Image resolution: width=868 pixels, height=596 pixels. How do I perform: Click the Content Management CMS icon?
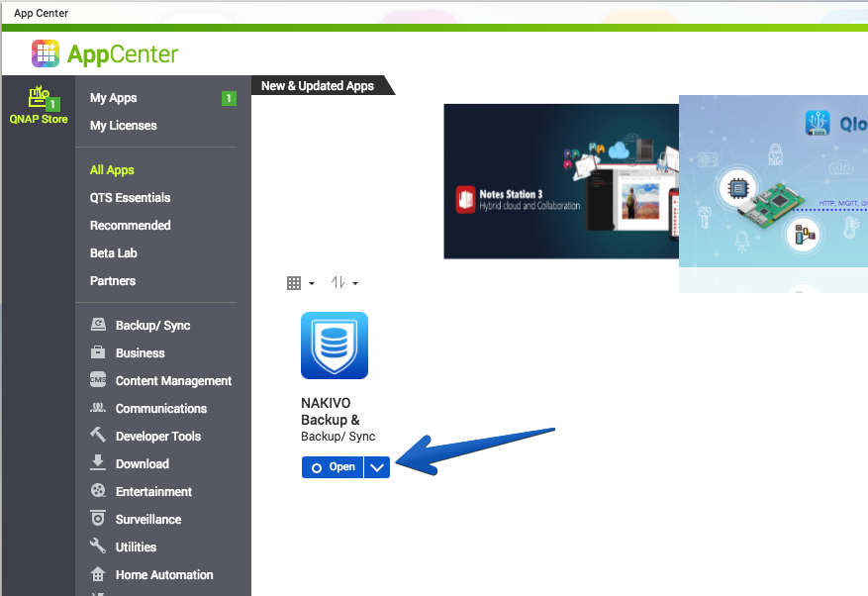(x=98, y=380)
